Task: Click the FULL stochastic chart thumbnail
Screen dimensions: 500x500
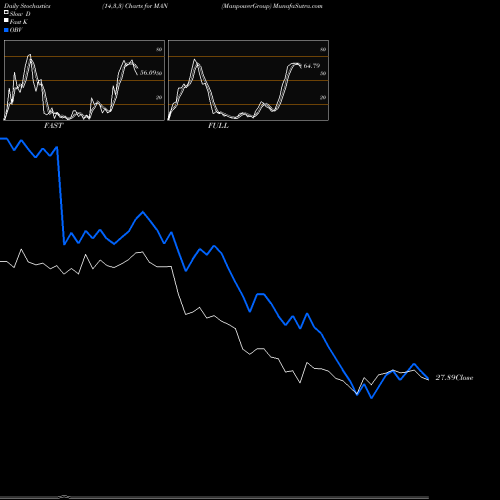Action: (x=248, y=80)
